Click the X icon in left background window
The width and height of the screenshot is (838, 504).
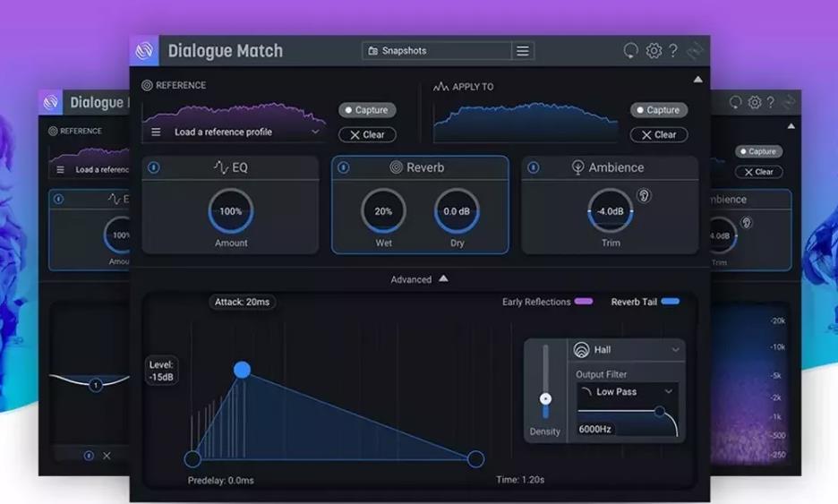click(x=107, y=456)
